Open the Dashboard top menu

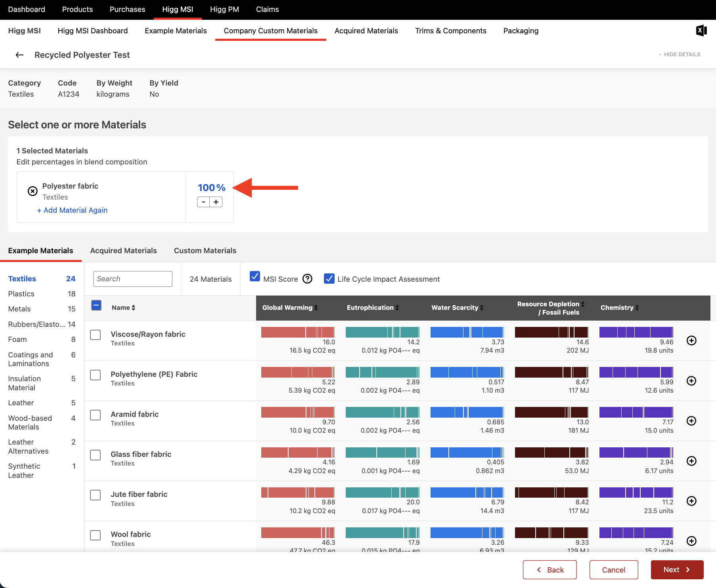click(27, 9)
